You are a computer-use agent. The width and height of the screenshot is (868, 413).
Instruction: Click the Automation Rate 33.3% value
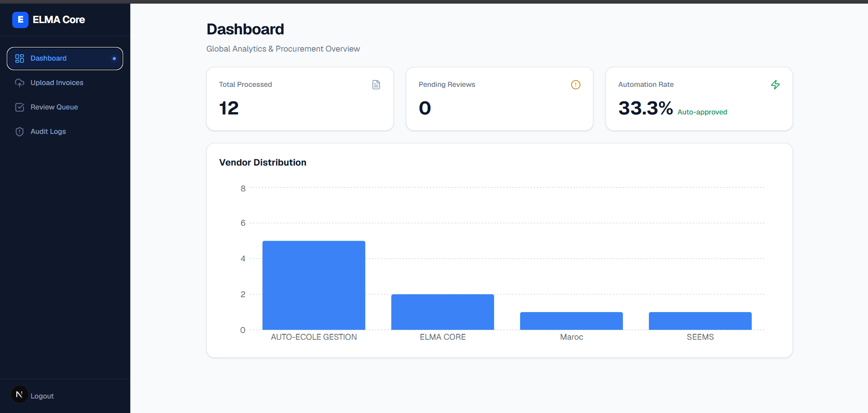(x=645, y=108)
